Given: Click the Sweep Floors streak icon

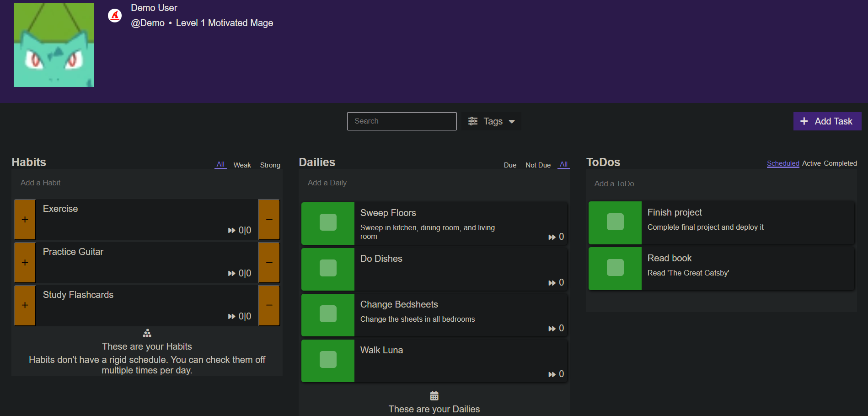Looking at the screenshot, I should coord(552,237).
